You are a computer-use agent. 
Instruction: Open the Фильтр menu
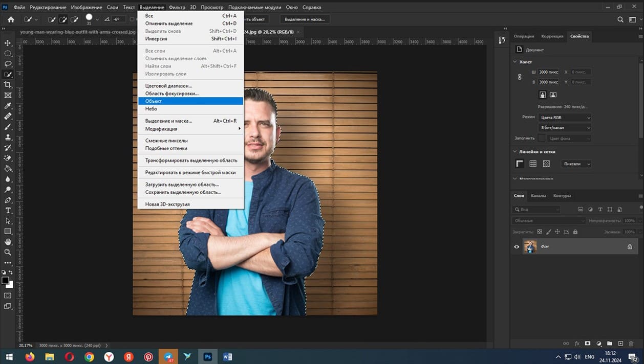[177, 7]
